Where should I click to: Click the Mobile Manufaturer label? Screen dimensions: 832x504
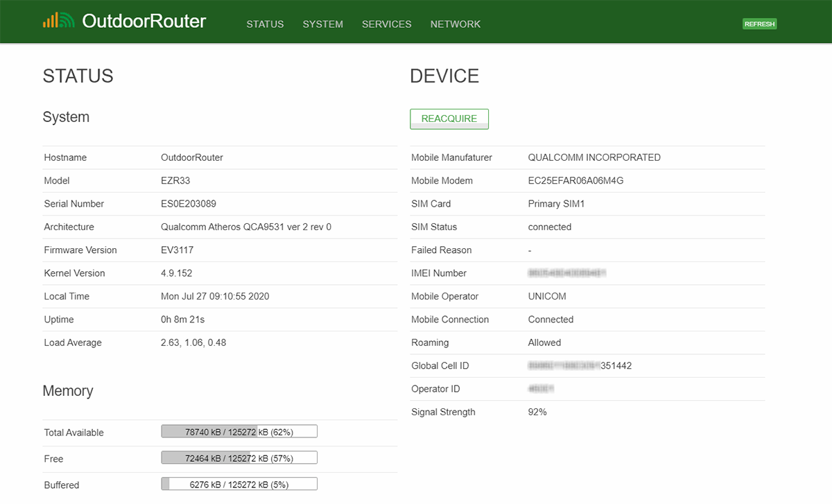[x=451, y=157]
